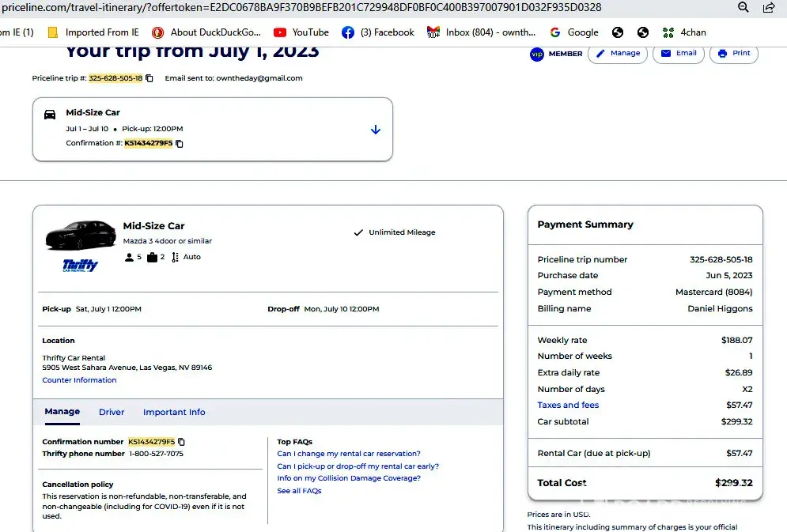
Task: Open the Imported From IE bookmark folder
Action: (x=93, y=32)
